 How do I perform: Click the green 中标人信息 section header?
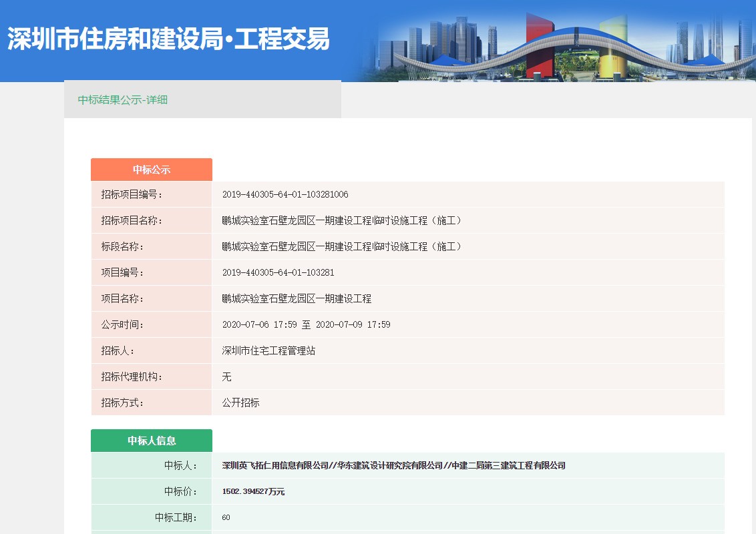coord(152,441)
